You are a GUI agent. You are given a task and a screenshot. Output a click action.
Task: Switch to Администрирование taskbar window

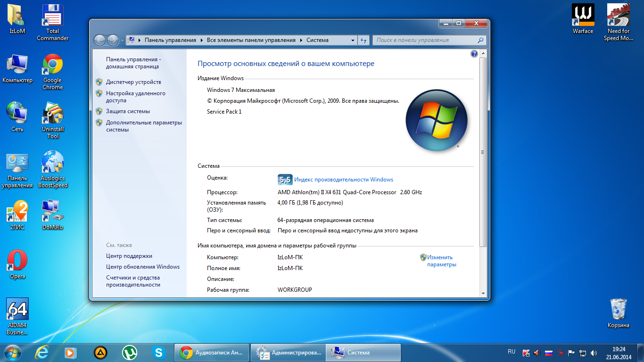(288, 353)
